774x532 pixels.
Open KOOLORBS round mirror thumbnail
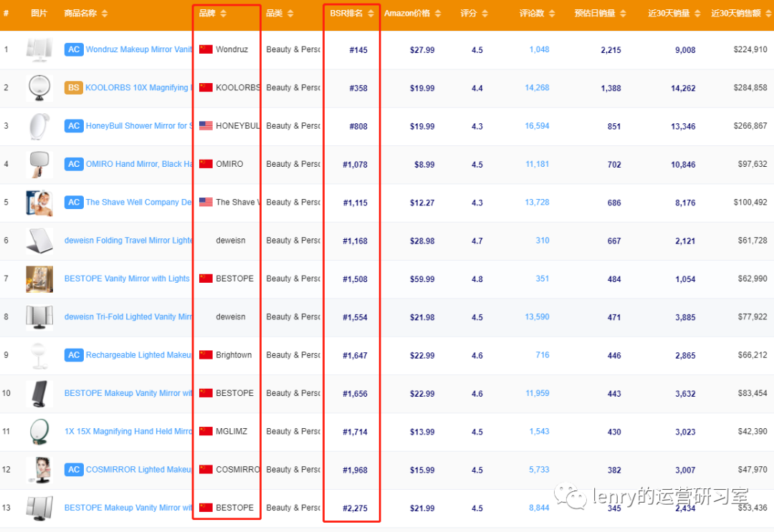39,88
